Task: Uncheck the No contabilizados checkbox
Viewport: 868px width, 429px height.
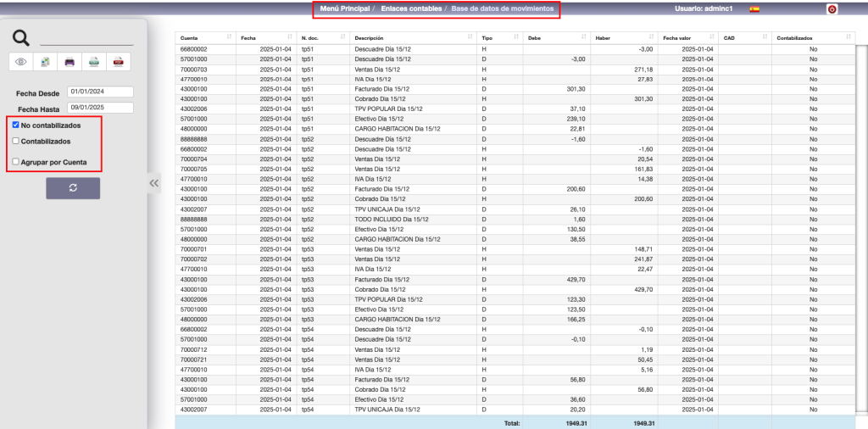Action: (16, 125)
